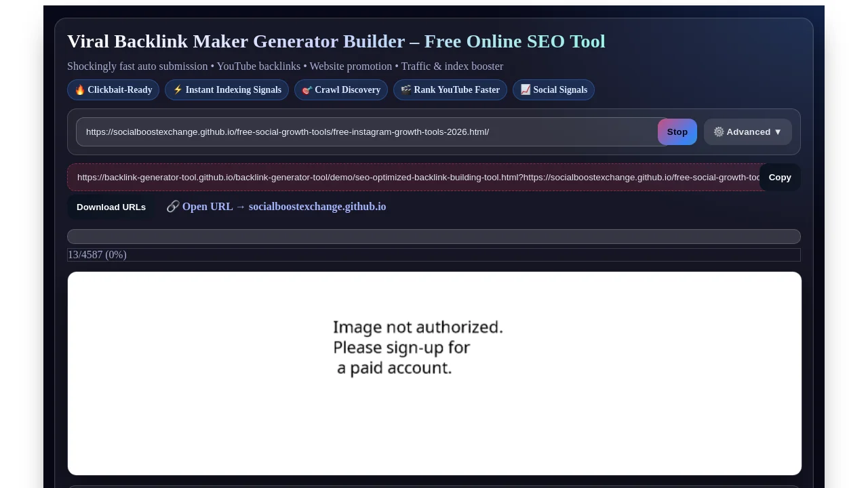Select the Rank YouTube Faster tag

450,90
